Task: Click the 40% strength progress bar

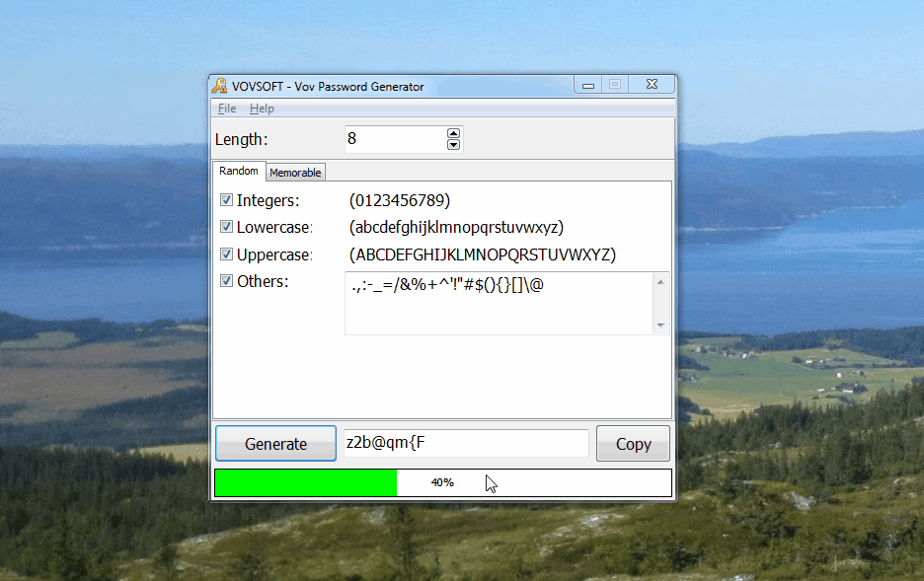Action: click(443, 482)
